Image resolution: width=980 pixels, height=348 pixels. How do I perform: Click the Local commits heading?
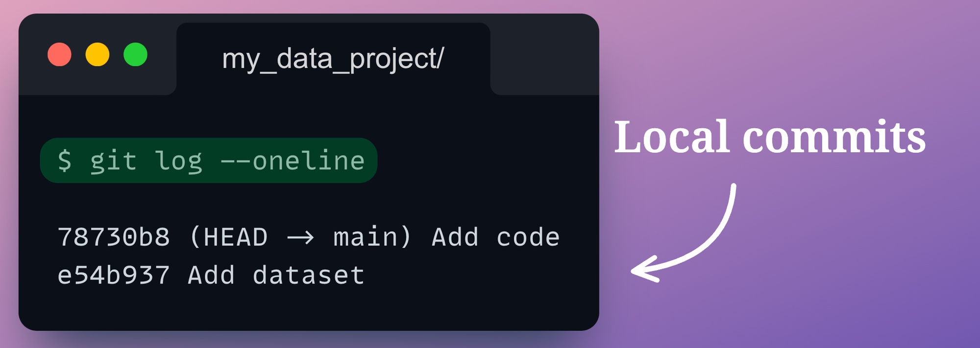pyautogui.click(x=770, y=137)
